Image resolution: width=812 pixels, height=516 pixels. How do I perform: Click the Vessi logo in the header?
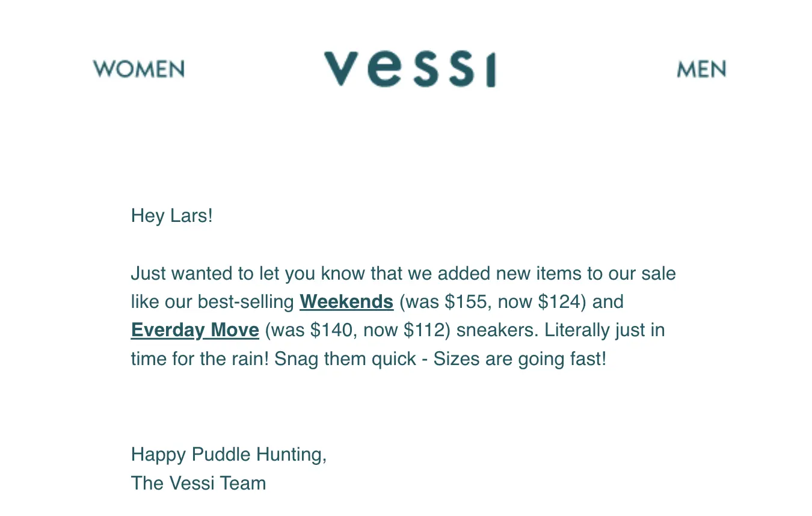click(410, 69)
